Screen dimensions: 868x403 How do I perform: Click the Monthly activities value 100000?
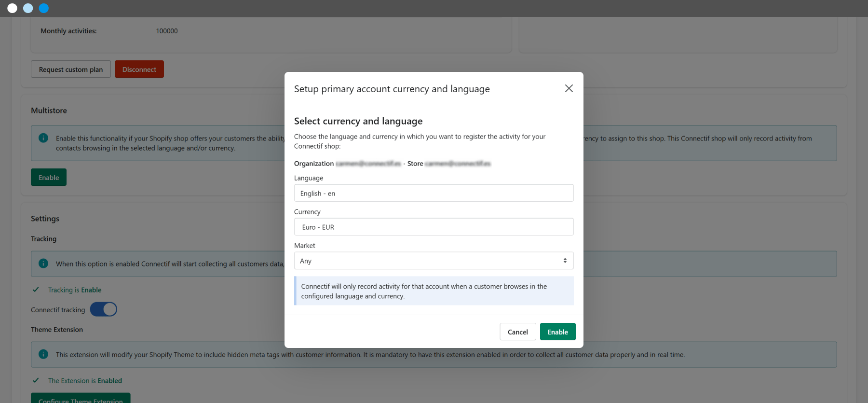click(167, 31)
